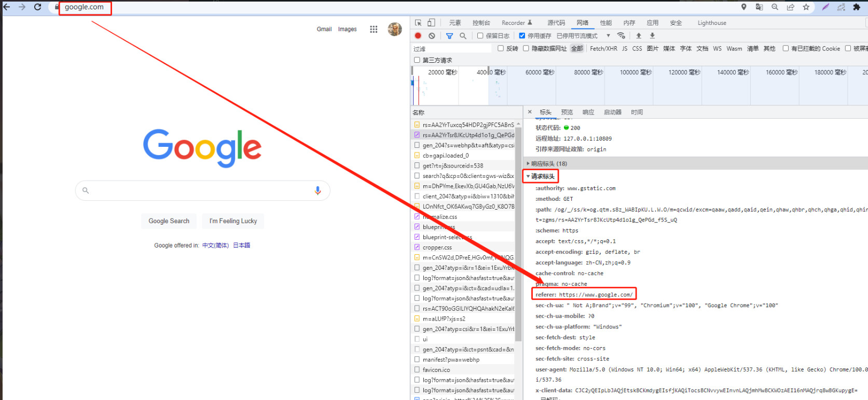Enable 反转 invert filter checkbox
This screenshot has width=868, height=400.
tap(501, 48)
